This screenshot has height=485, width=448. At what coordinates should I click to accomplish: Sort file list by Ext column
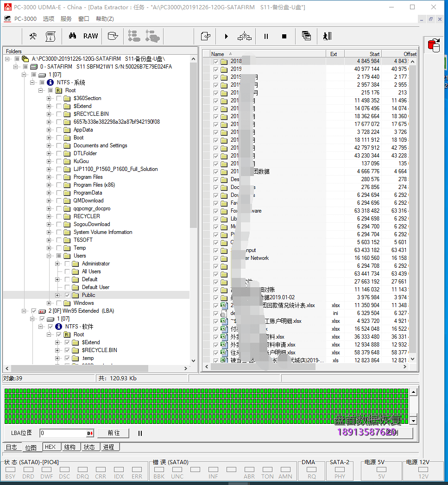click(335, 54)
